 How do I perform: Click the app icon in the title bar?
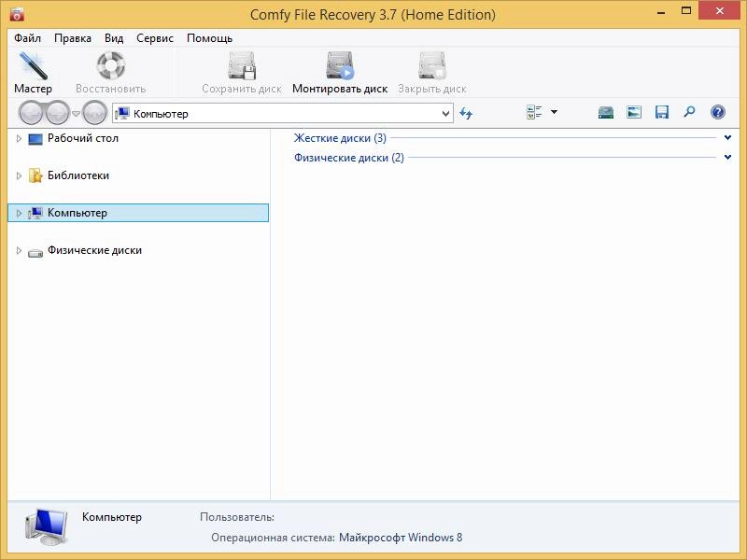[x=17, y=14]
